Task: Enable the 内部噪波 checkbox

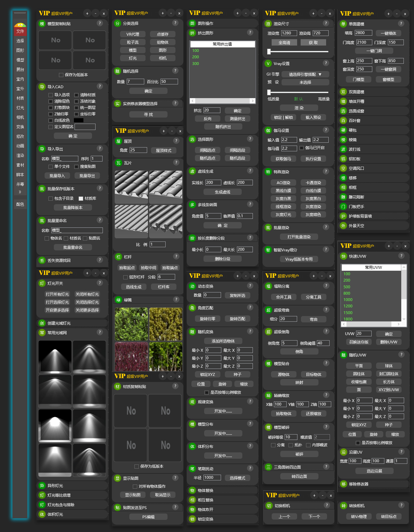Action: (308, 445)
